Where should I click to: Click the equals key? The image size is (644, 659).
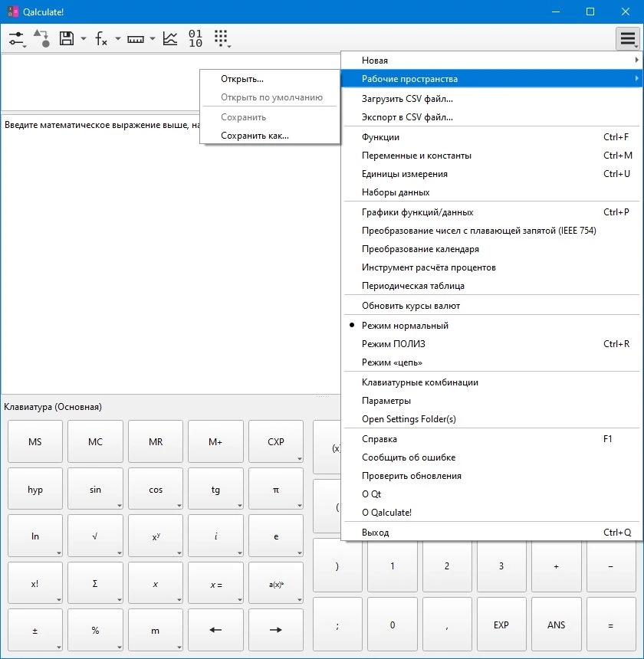coord(611,625)
